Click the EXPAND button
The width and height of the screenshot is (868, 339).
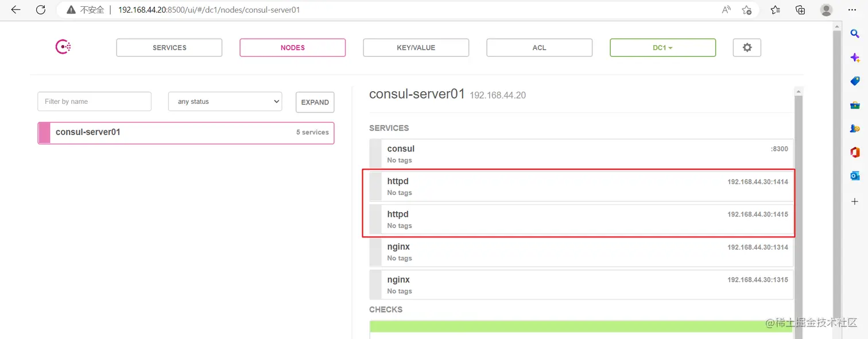[x=315, y=102]
